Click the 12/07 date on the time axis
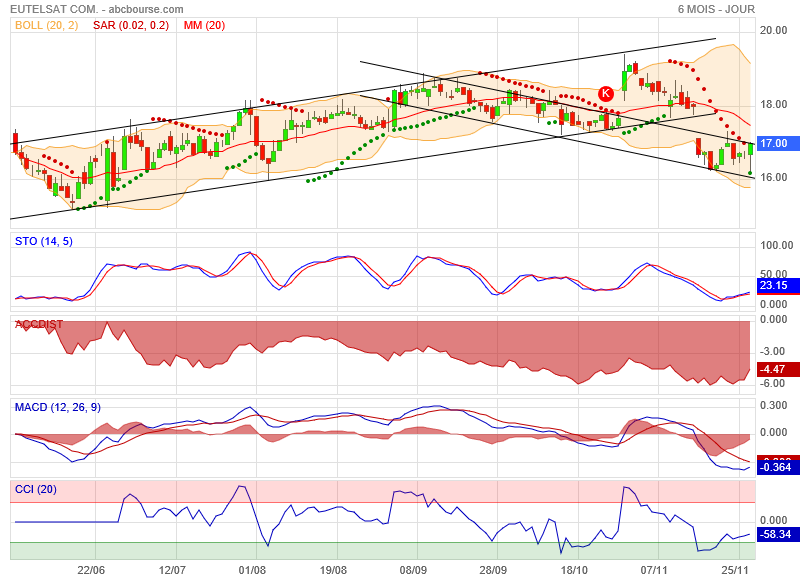Viewport: 800px width, 580px height. pyautogui.click(x=172, y=570)
